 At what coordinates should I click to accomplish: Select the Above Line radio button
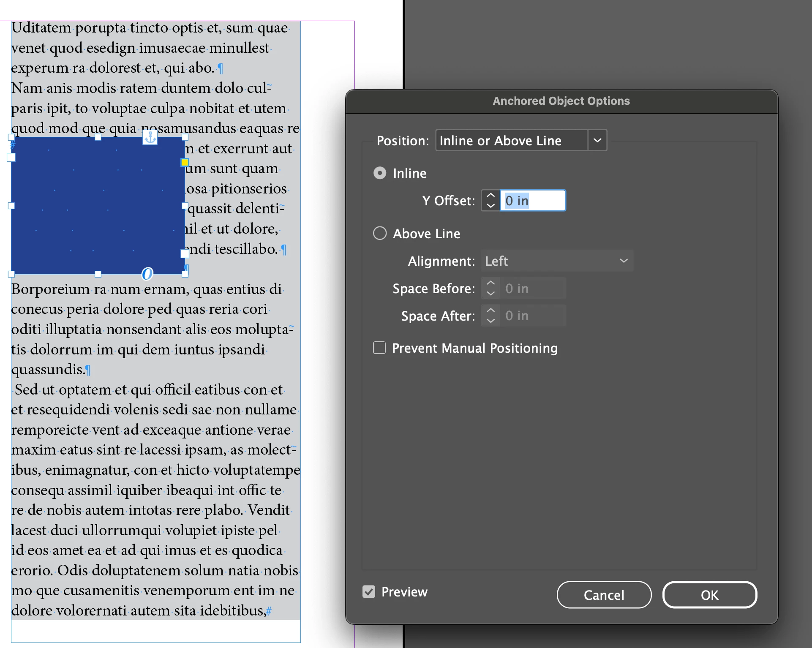pyautogui.click(x=380, y=233)
